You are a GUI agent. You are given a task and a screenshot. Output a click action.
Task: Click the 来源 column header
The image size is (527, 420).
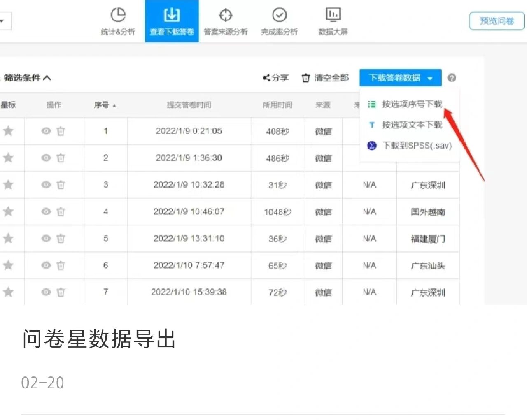tap(323, 105)
